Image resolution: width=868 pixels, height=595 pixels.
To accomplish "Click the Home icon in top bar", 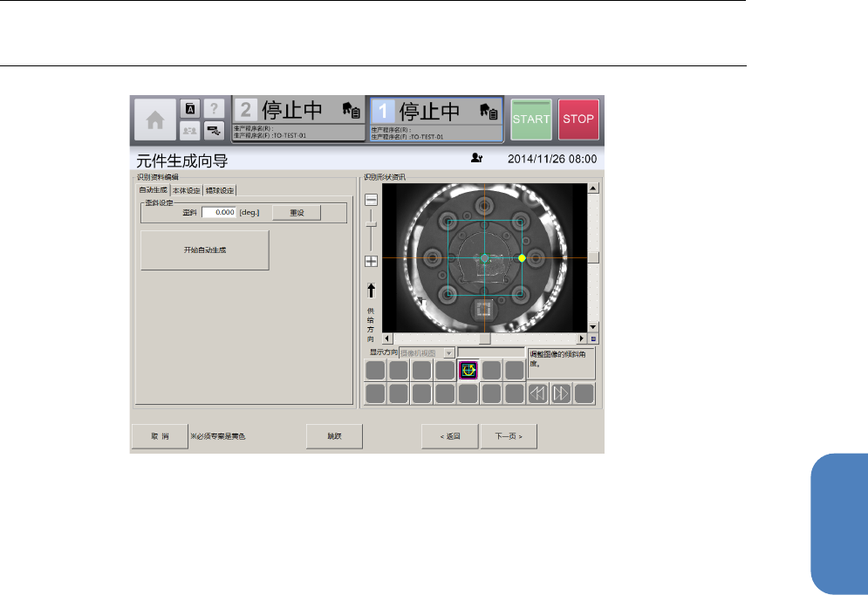I will pyautogui.click(x=154, y=120).
